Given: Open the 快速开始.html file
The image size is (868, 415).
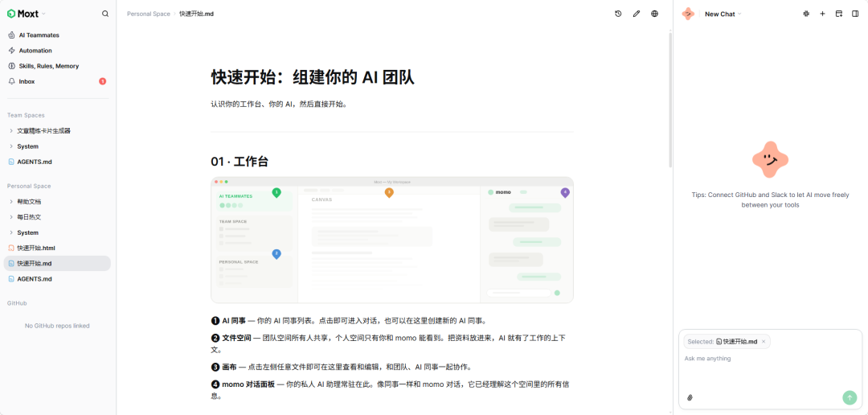Looking at the screenshot, I should tap(36, 249).
